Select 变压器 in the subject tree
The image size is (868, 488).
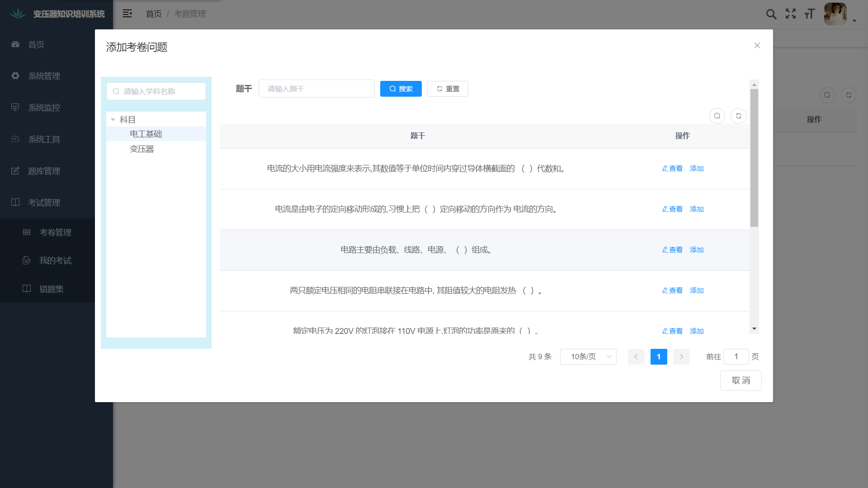coord(142,149)
